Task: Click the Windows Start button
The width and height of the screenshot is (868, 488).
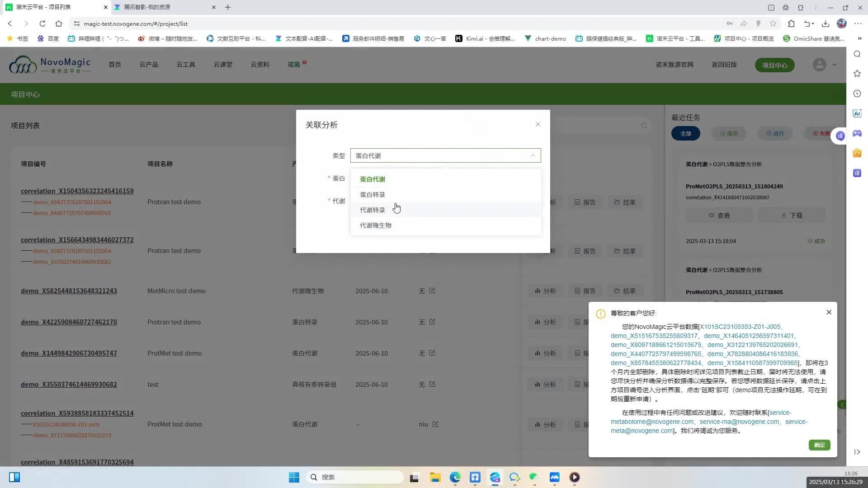Action: [x=294, y=477]
